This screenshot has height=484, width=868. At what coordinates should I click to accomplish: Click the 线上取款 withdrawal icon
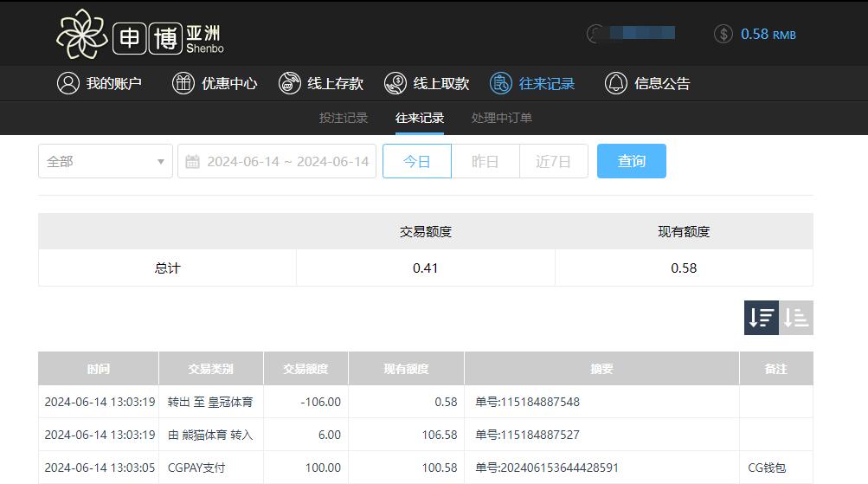click(395, 83)
